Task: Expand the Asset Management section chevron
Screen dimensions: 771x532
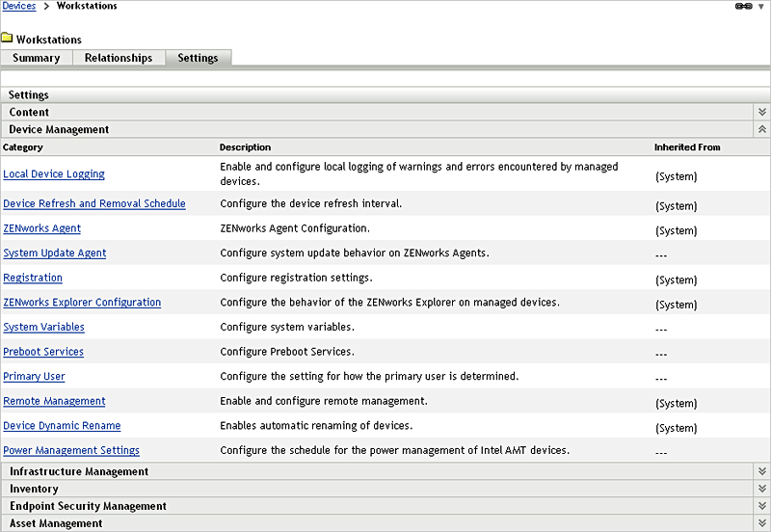Action: coord(761,523)
